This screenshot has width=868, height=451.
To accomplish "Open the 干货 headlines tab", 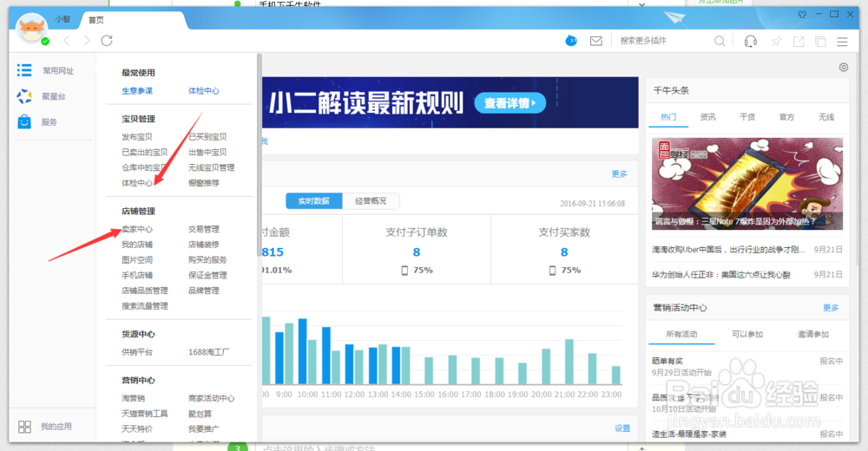I will click(747, 117).
